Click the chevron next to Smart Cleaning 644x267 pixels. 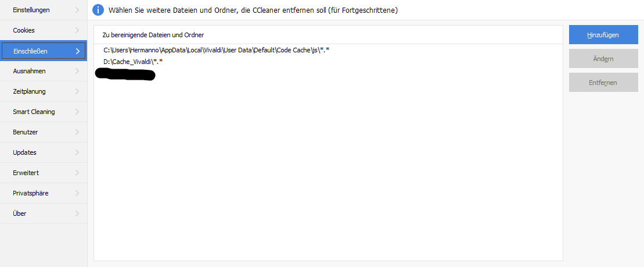pos(78,112)
